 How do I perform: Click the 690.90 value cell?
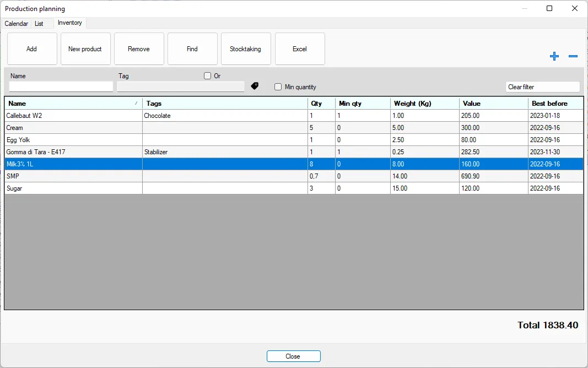pyautogui.click(x=494, y=176)
